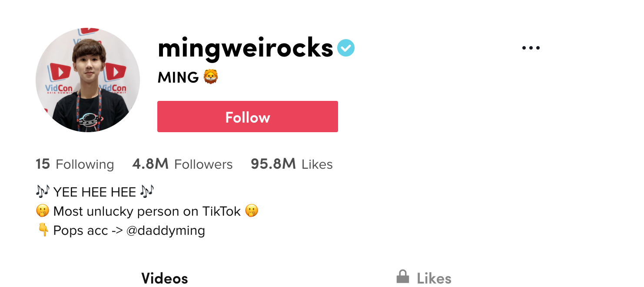
Task: Click the blue verified badge icon
Action: coord(346,48)
